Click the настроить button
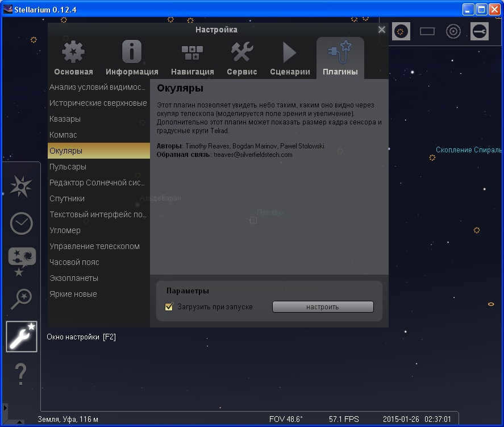Viewport: 504px width, 427px height. (323, 306)
